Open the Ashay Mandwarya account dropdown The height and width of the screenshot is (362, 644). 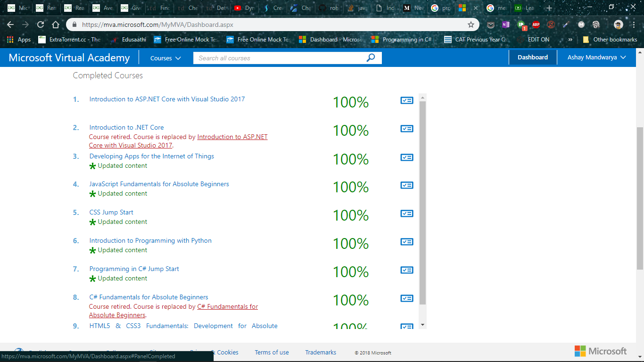click(x=596, y=58)
